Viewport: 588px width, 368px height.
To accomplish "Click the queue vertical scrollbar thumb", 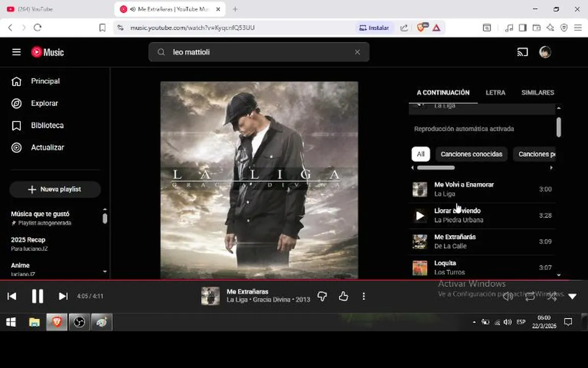I will click(x=559, y=127).
